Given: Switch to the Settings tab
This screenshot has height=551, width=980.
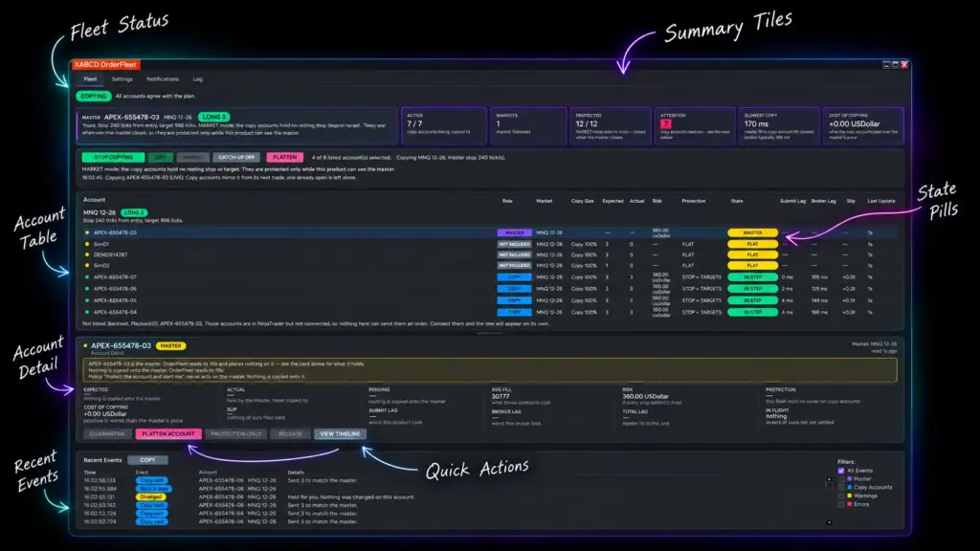Looking at the screenshot, I should click(122, 79).
